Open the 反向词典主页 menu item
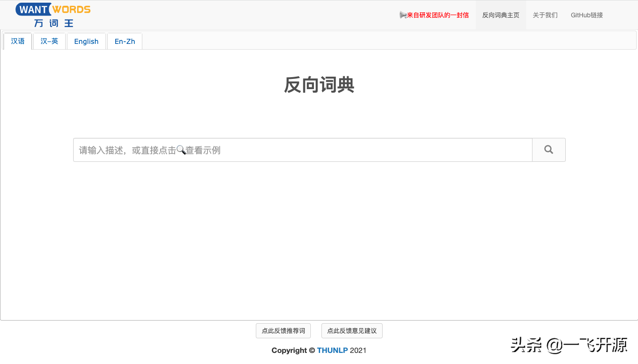This screenshot has width=638, height=364. 500,15
